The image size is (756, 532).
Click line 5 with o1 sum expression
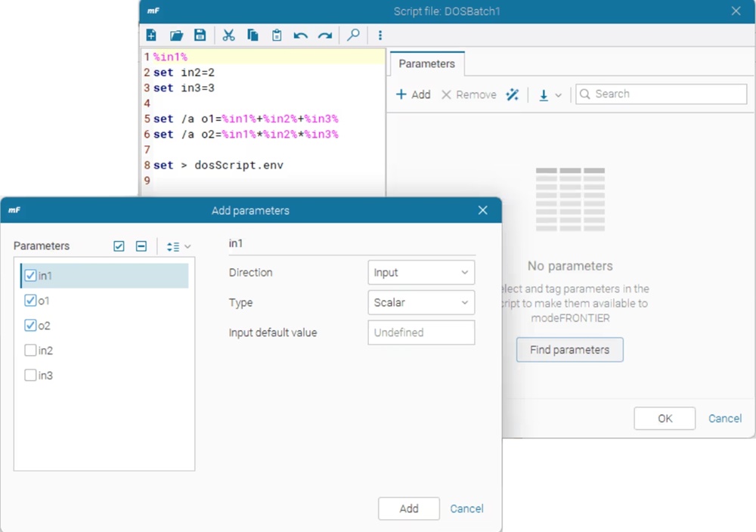[x=246, y=119]
